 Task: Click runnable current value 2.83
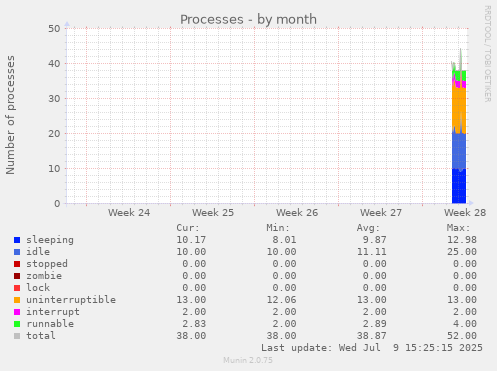point(194,324)
